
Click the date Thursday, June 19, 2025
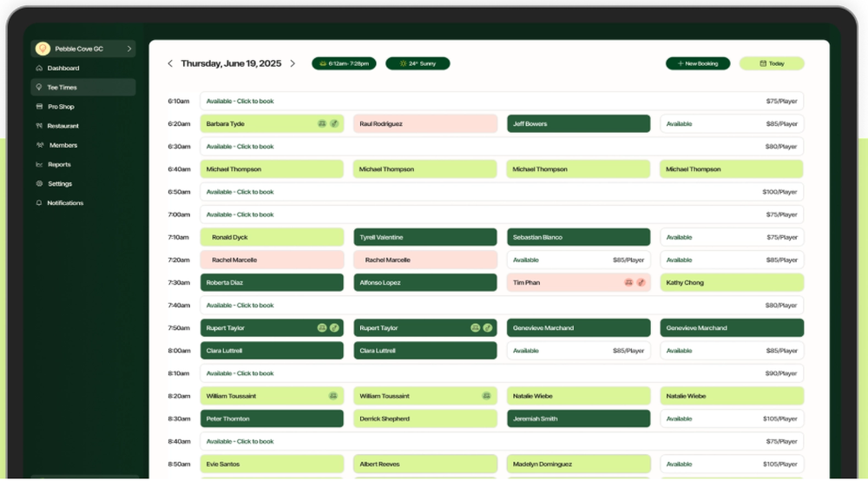231,63
